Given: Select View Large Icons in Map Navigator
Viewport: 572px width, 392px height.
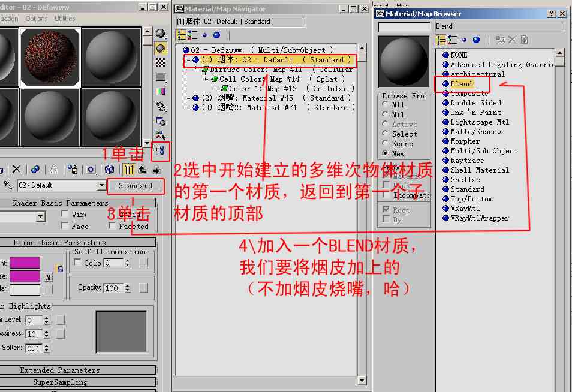Looking at the screenshot, I should tap(216, 35).
